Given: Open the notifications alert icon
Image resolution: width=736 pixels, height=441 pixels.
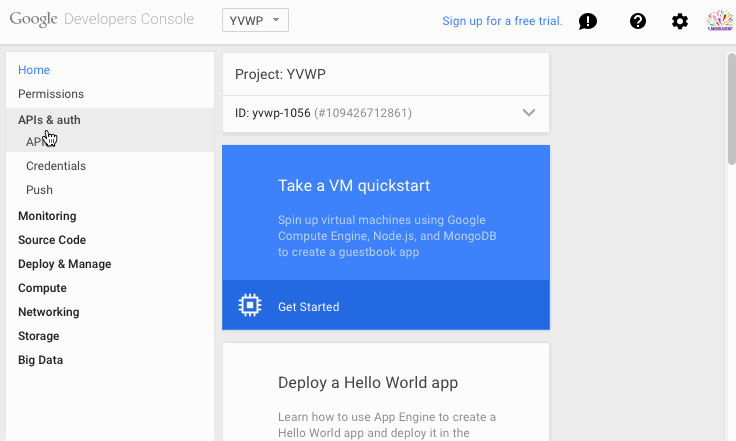Looking at the screenshot, I should [588, 21].
